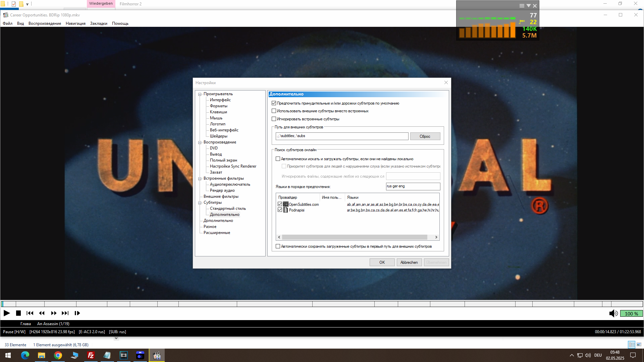Open Google Chrome from taskbar
The width and height of the screenshot is (644, 362).
click(58, 355)
